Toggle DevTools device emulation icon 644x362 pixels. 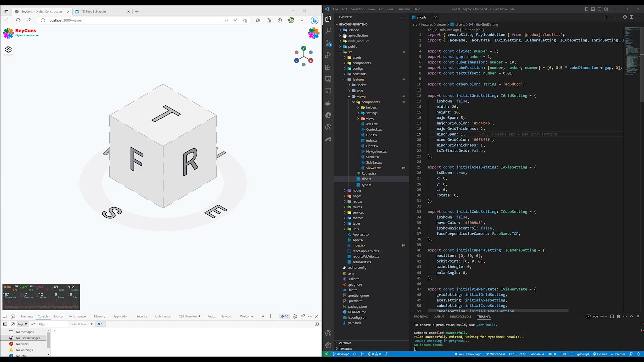[x=12, y=316]
